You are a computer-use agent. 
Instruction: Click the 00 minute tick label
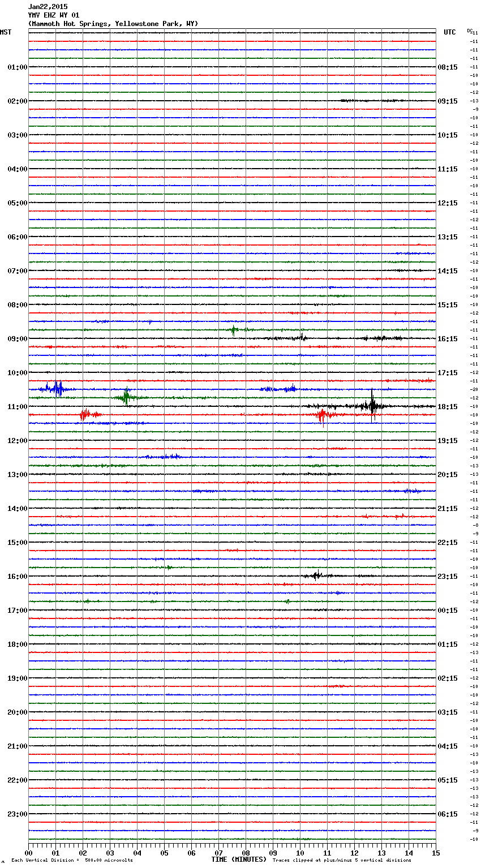click(28, 853)
